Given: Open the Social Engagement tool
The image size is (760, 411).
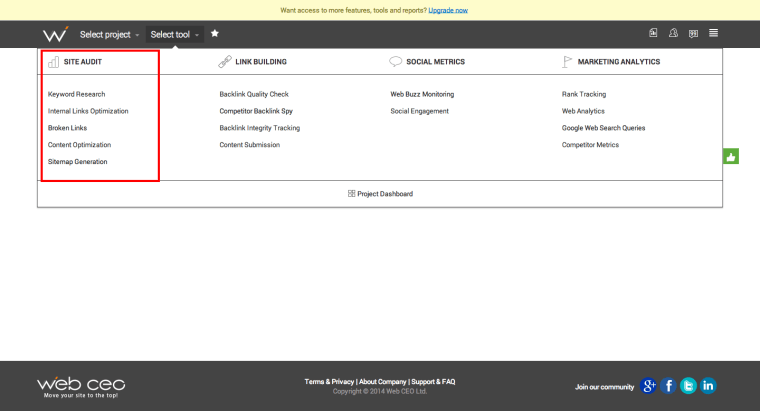Looking at the screenshot, I should pos(420,111).
